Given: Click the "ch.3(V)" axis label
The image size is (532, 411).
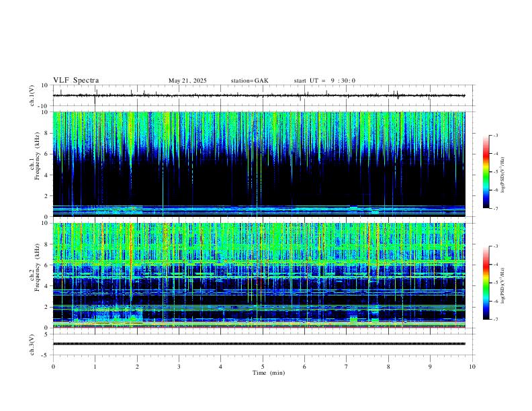Looking at the screenshot, I should [32, 345].
